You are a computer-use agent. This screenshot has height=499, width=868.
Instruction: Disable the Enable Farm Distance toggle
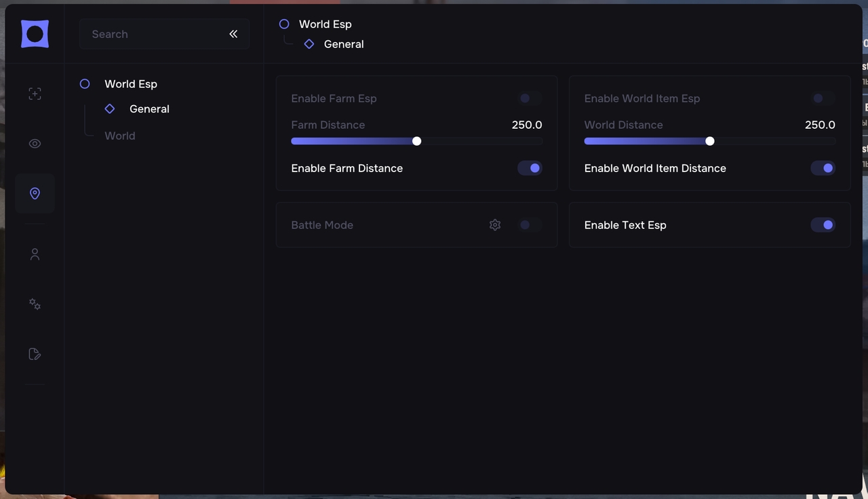(530, 168)
